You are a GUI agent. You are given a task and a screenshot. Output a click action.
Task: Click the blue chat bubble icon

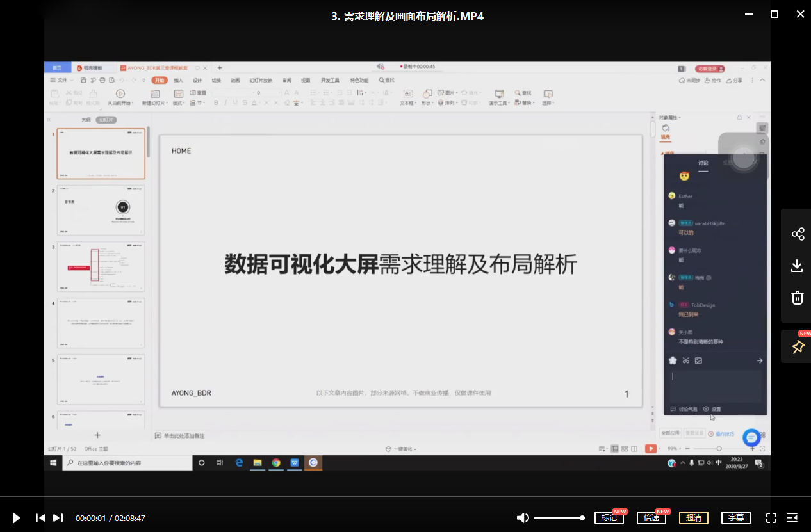pyautogui.click(x=751, y=438)
